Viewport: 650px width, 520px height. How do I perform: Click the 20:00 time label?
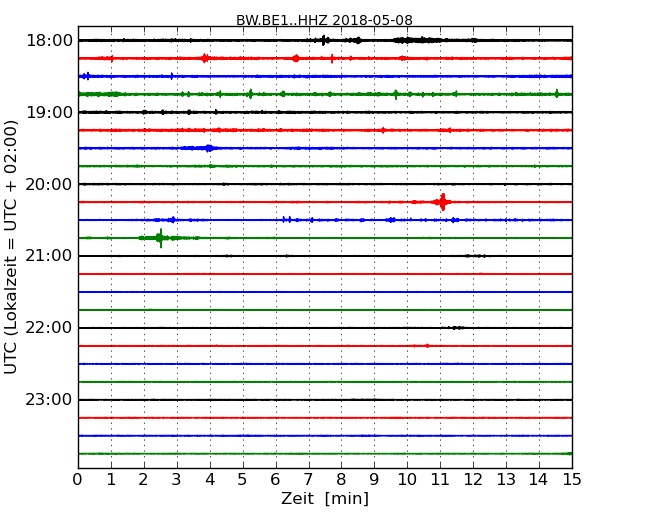coord(49,184)
